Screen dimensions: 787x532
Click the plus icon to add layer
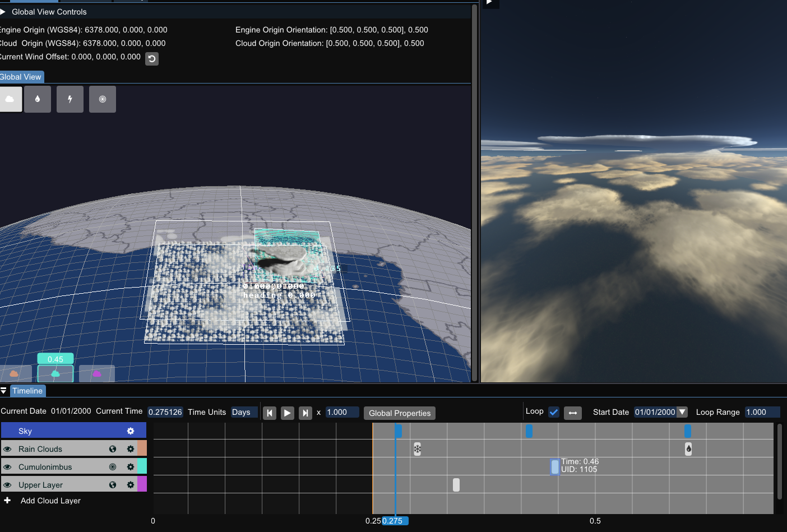point(7,500)
